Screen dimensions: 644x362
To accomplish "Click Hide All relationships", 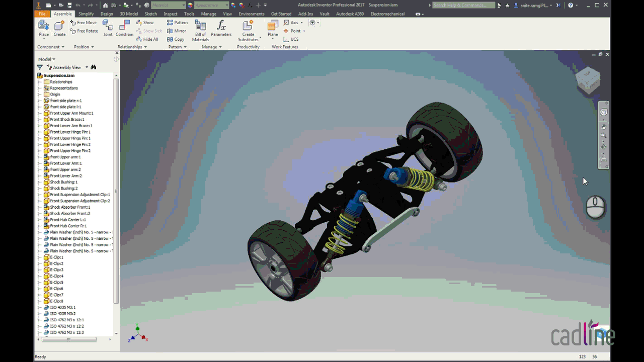I will pyautogui.click(x=147, y=39).
